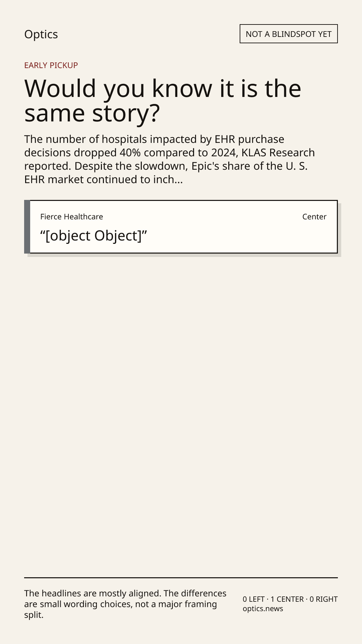362x644 pixels.
Task: Click the 'KLAS Research' mention in the summary
Action: tap(278, 153)
